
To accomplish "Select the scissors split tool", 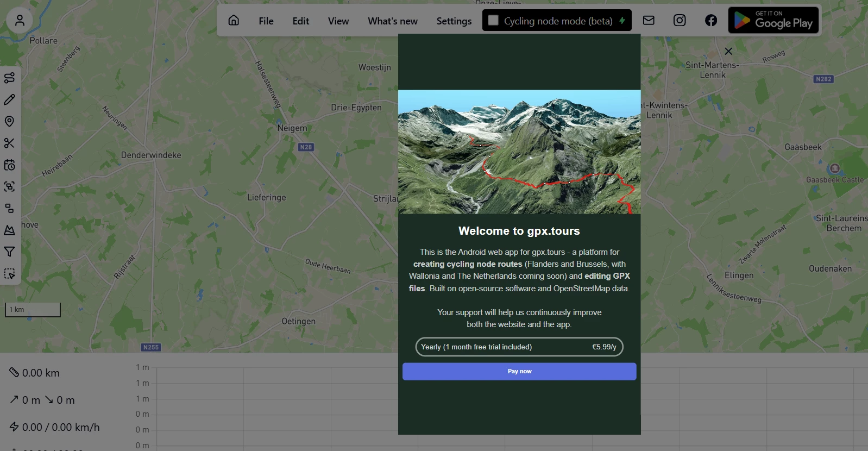I will (x=9, y=143).
